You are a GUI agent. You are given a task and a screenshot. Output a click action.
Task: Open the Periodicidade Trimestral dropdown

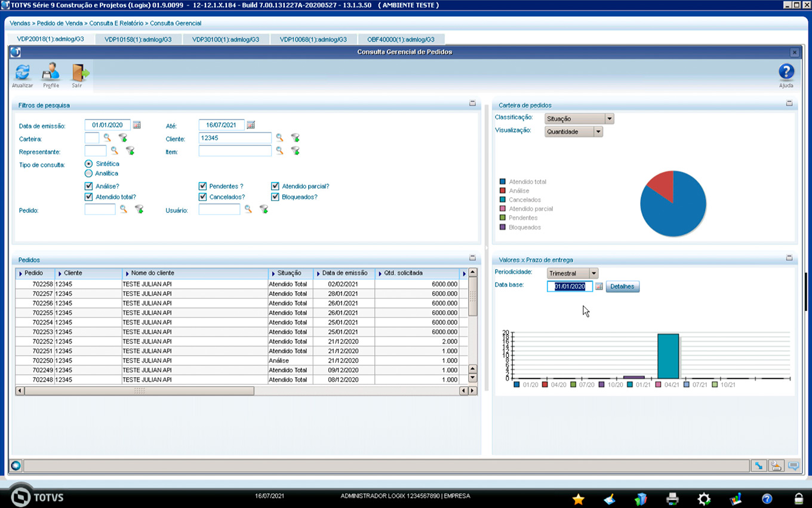point(593,273)
